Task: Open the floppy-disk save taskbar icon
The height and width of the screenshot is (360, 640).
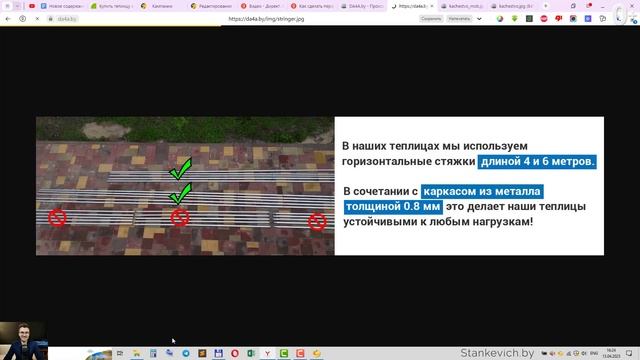Action: tap(218, 353)
